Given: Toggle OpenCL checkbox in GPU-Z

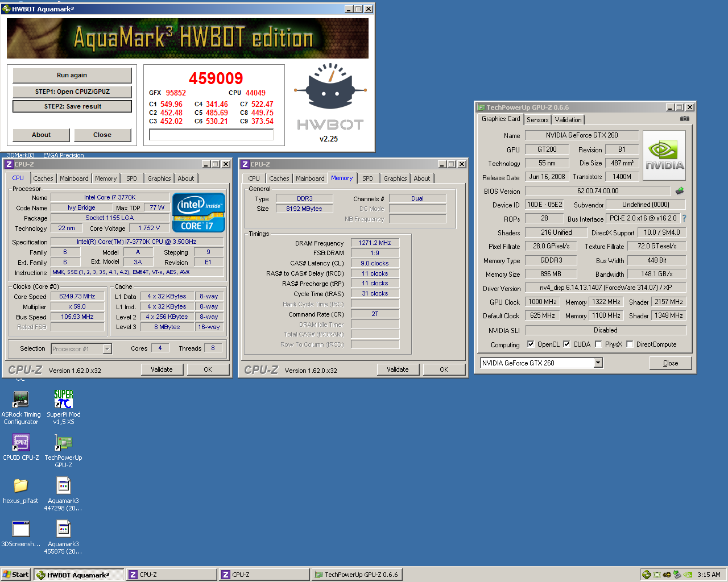Looking at the screenshot, I should click(x=531, y=344).
